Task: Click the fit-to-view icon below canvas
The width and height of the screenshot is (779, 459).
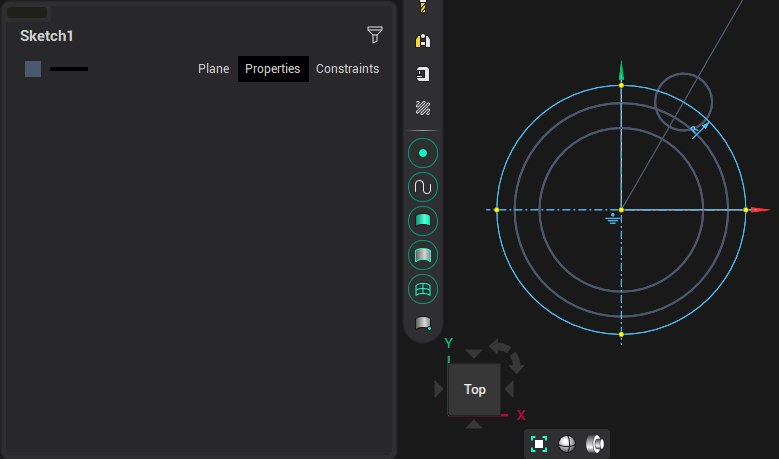Action: pos(539,444)
